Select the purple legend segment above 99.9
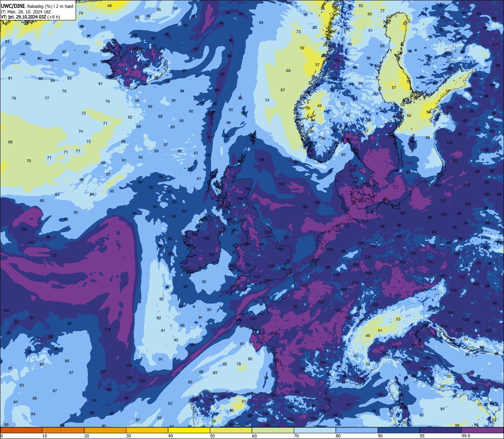 (483, 430)
